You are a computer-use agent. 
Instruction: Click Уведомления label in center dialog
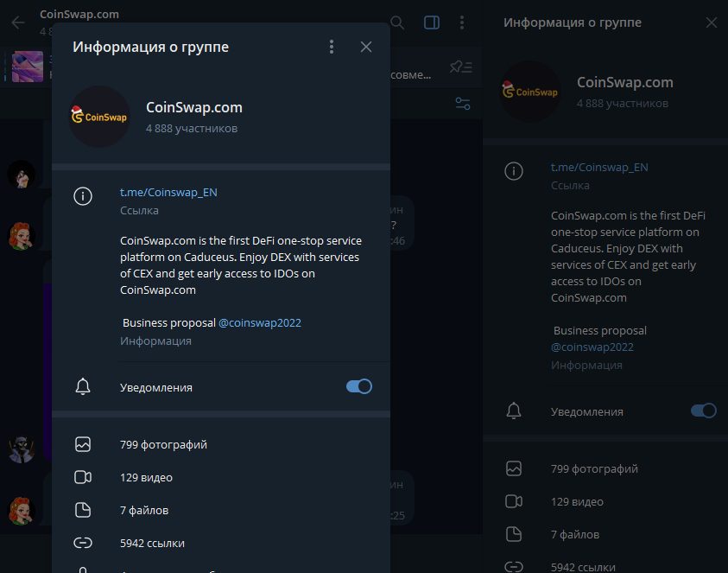(156, 387)
